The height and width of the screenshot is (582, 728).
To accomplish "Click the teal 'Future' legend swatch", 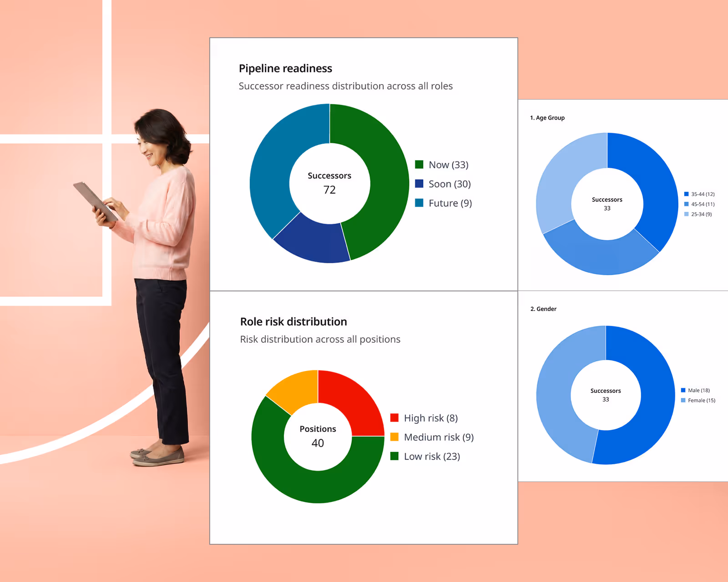I will [x=419, y=203].
